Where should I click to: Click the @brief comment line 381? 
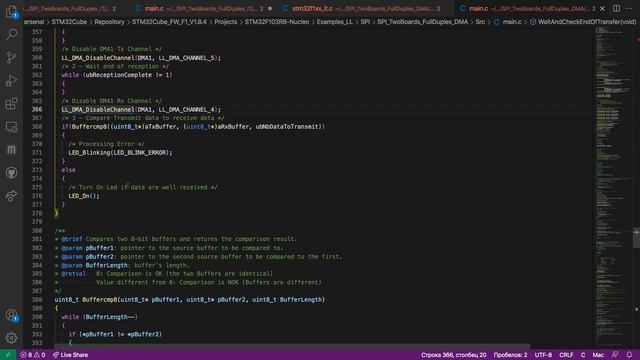point(176,239)
